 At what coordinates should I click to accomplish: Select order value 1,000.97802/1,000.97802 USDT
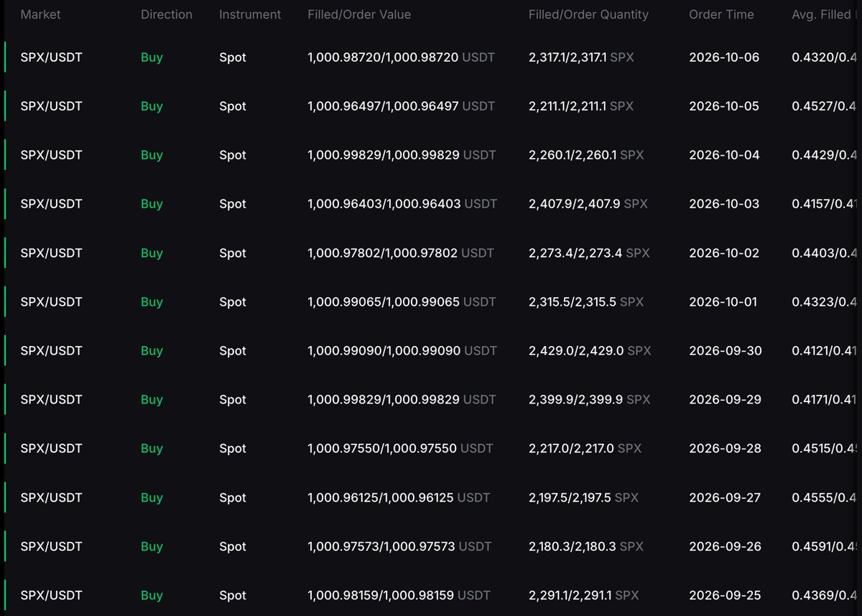click(401, 253)
